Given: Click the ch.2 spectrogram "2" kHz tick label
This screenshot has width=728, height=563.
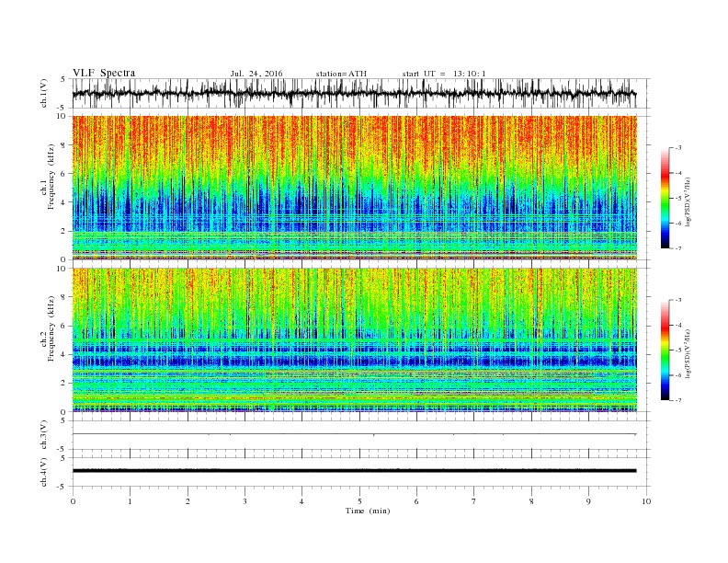Looking at the screenshot, I should tap(64, 384).
